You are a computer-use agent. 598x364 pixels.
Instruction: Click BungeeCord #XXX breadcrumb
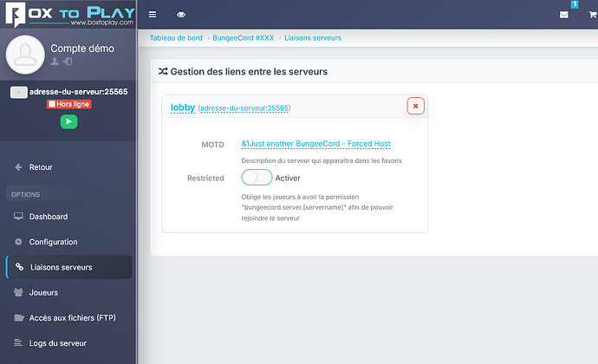point(244,38)
